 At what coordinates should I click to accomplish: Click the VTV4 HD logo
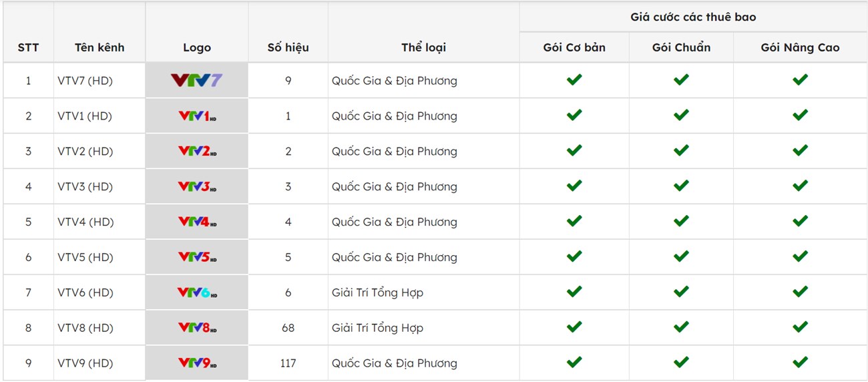(x=196, y=222)
